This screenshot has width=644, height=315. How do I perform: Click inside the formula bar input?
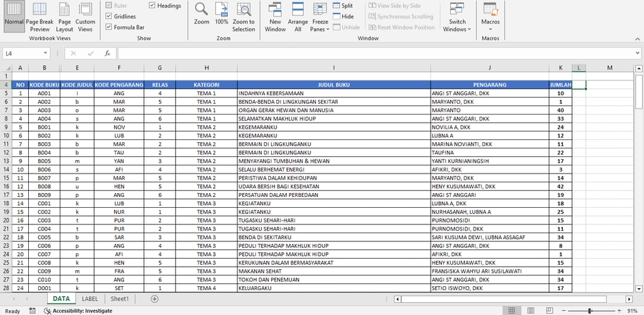376,54
